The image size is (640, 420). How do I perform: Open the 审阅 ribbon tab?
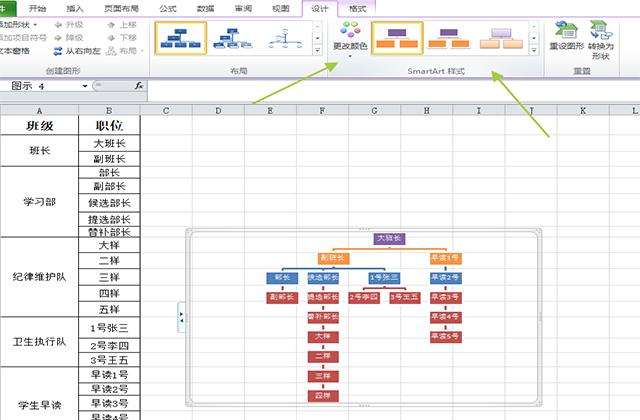tap(243, 9)
